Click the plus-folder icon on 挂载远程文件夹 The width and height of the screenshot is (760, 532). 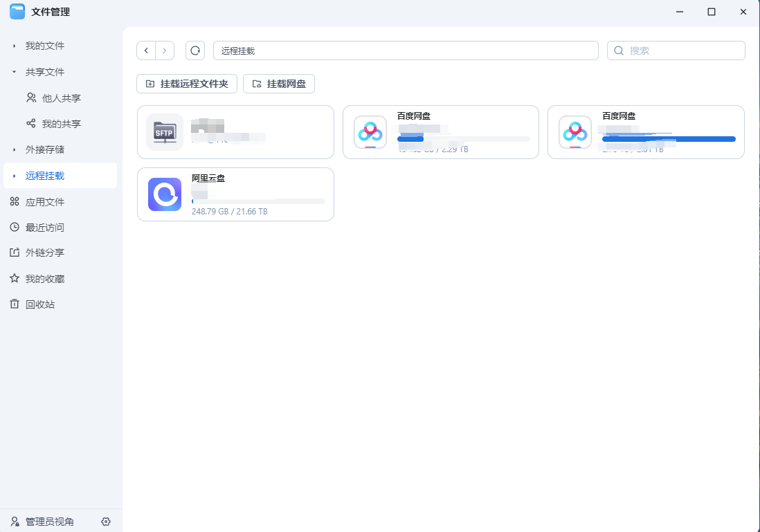150,84
